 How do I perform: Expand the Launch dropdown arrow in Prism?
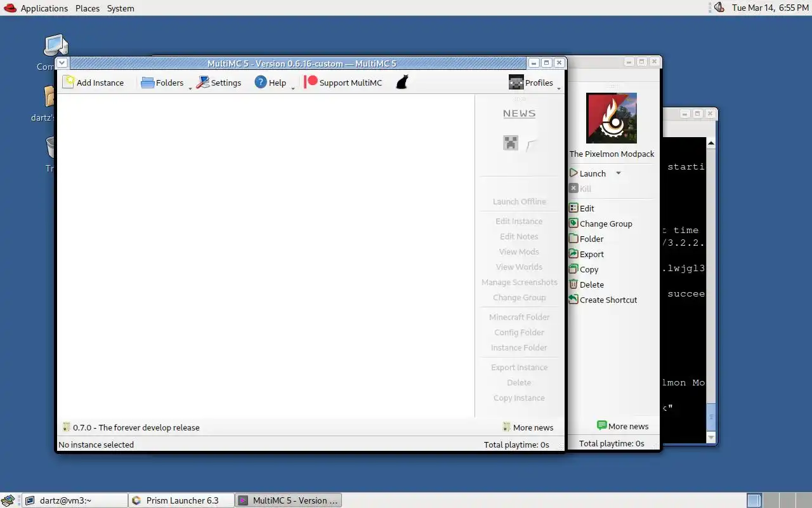(619, 173)
